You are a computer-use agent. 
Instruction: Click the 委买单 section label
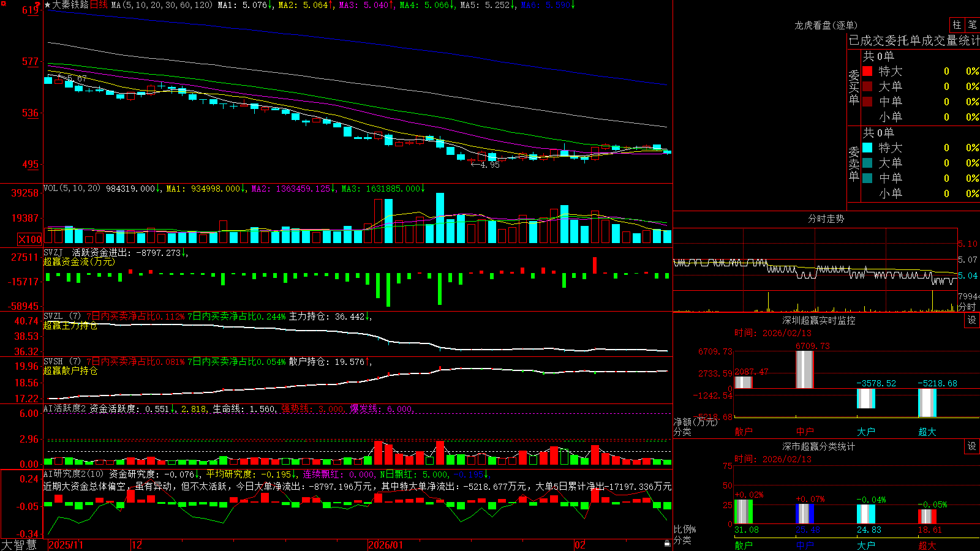(x=854, y=87)
